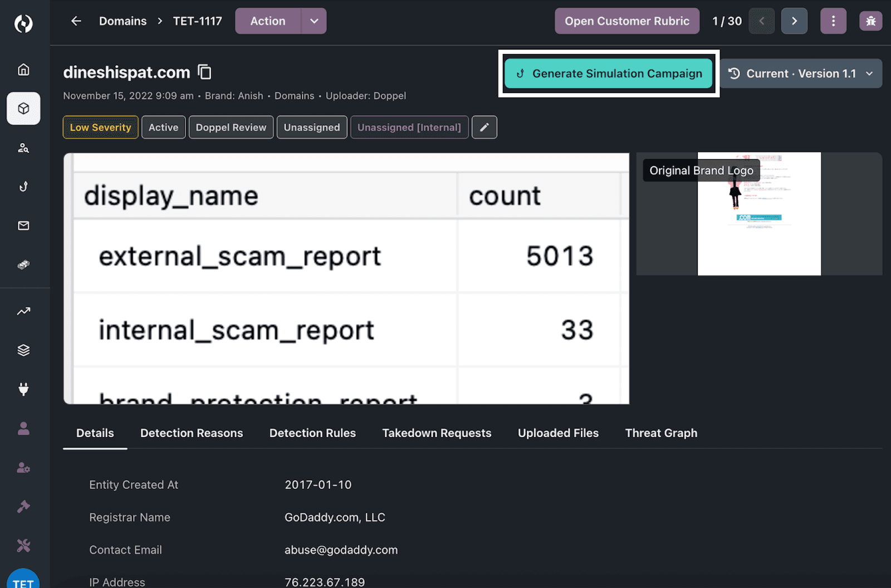Select the Takedown Requests tab
This screenshot has width=891, height=588.
point(437,433)
